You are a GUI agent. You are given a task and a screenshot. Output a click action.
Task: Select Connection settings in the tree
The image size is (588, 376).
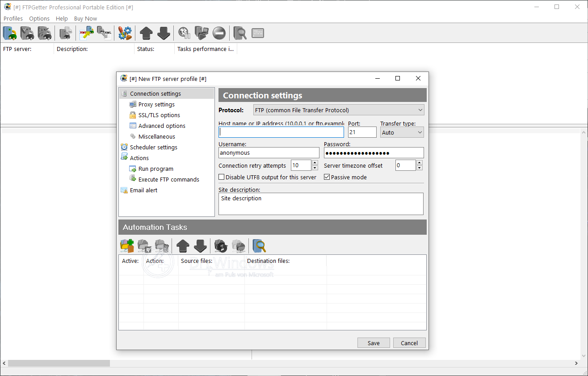coord(155,93)
